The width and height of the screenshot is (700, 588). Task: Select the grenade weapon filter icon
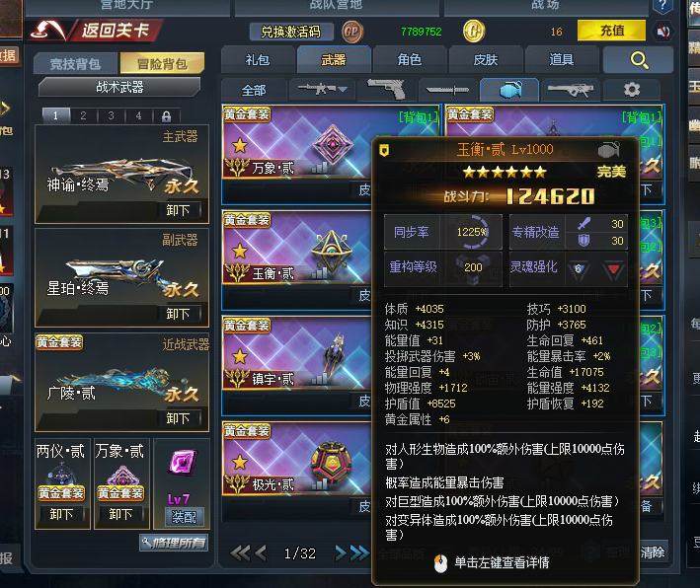click(x=509, y=90)
